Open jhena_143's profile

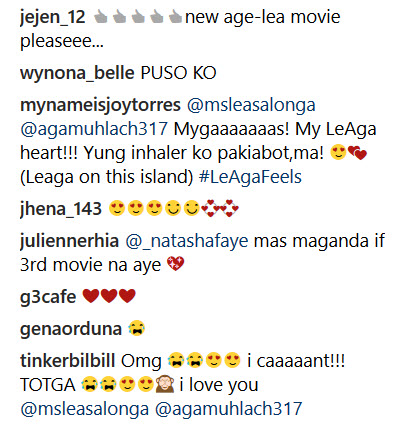click(x=61, y=209)
